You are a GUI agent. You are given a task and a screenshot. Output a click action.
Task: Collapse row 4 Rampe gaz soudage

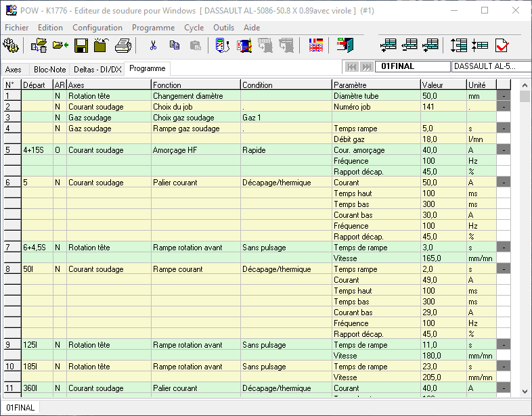[504, 129]
